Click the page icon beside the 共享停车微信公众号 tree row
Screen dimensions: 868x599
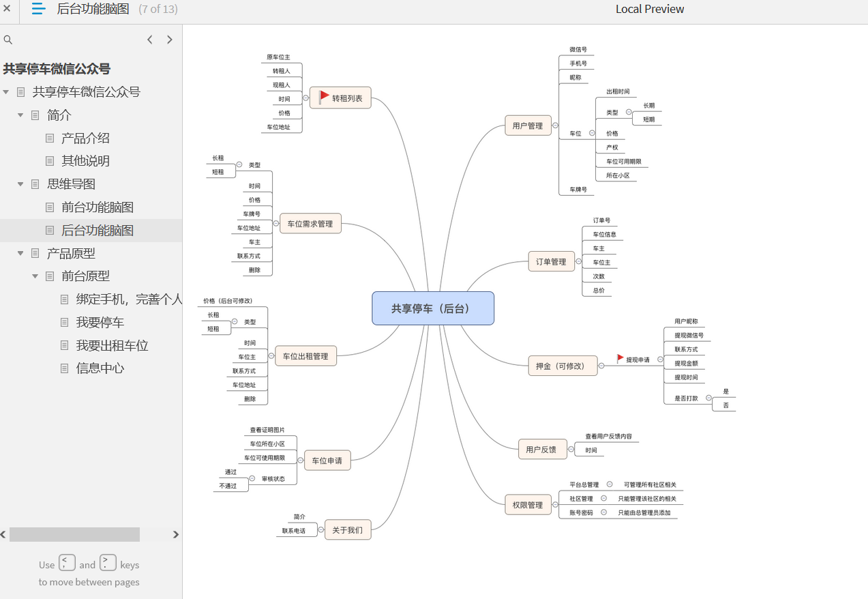[x=21, y=92]
